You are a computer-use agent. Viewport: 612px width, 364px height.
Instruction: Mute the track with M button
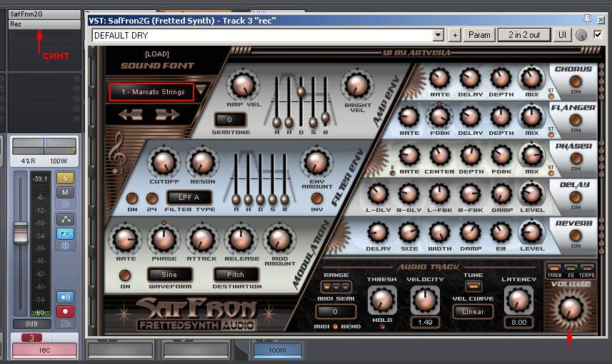65,192
